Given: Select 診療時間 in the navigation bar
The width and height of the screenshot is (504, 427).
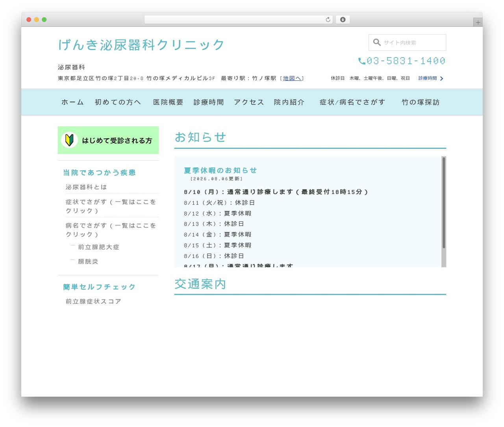Looking at the screenshot, I should pyautogui.click(x=209, y=102).
